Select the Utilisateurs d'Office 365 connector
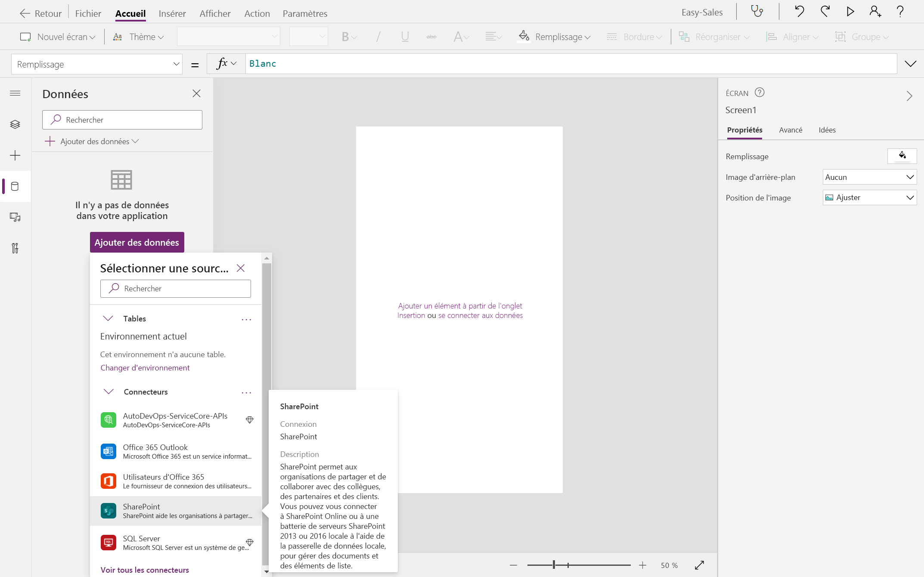This screenshot has height=577, width=924. (176, 481)
